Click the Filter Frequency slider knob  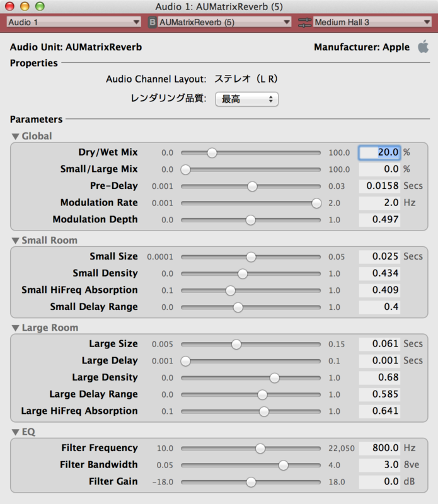(260, 449)
